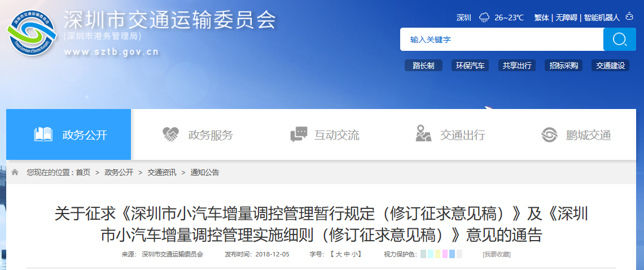The height and width of the screenshot is (270, 644).
Task: Click the home icon in breadcrumb
Action: 15,172
